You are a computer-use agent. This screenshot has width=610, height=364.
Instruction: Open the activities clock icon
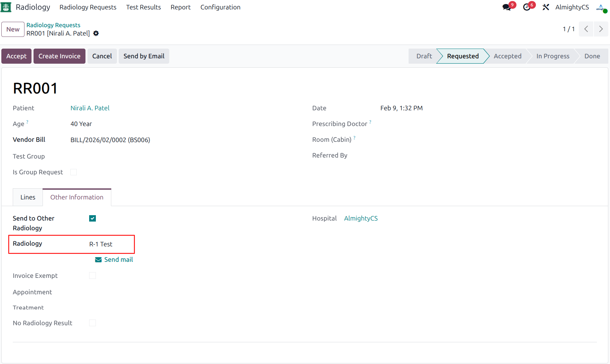(x=527, y=7)
